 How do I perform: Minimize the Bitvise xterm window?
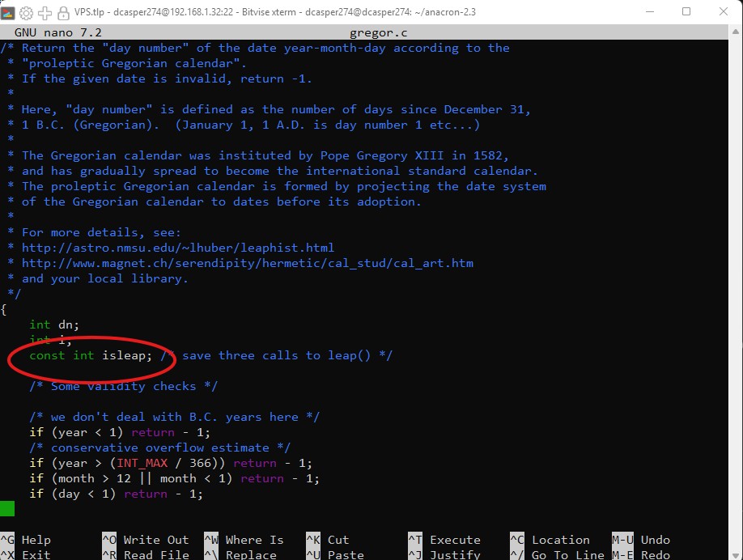coord(648,12)
